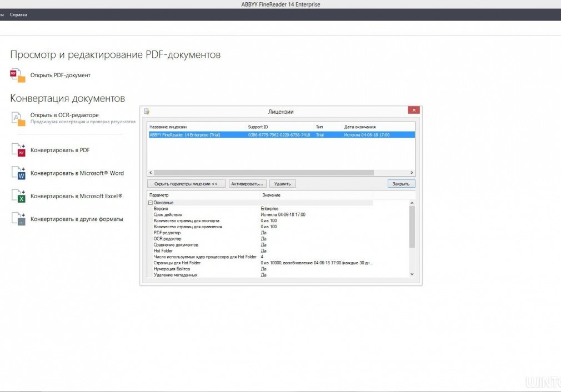Close the Лицензии dialog with the red X

pyautogui.click(x=414, y=110)
